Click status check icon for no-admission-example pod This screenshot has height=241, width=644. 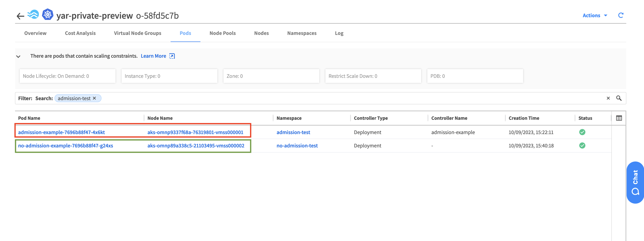point(582,145)
